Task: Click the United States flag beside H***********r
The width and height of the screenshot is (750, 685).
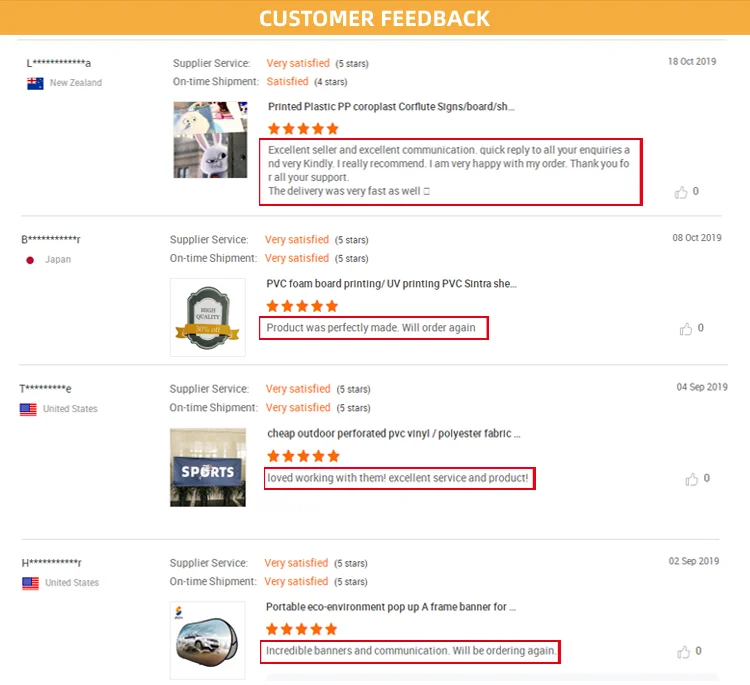Action: tap(31, 584)
